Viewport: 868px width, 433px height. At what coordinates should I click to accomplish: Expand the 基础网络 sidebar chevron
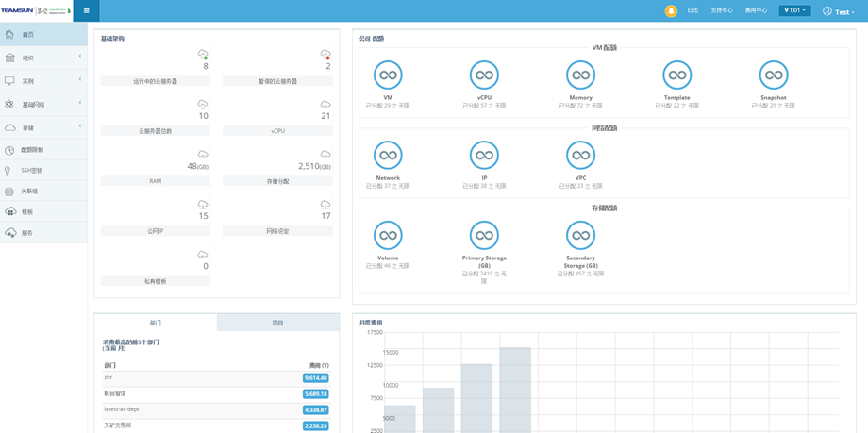[79, 103]
